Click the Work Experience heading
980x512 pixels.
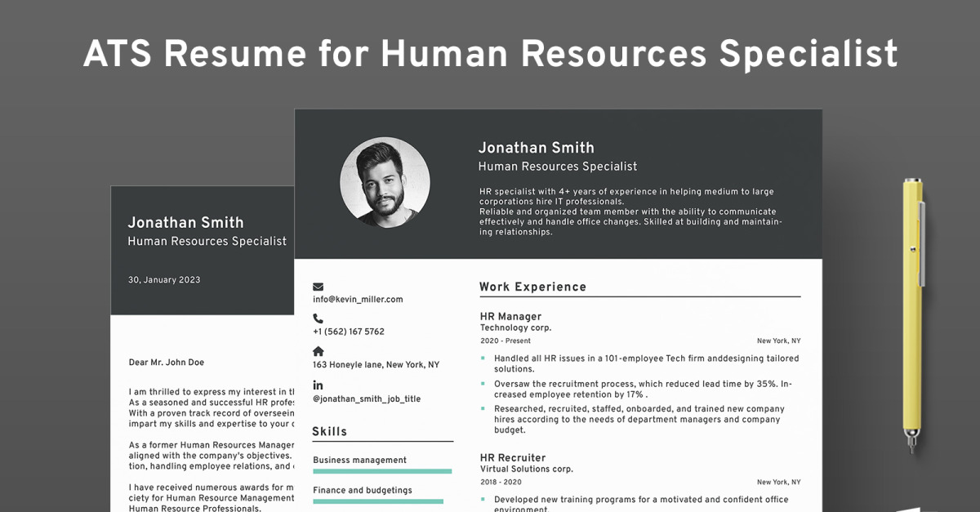[x=532, y=287]
